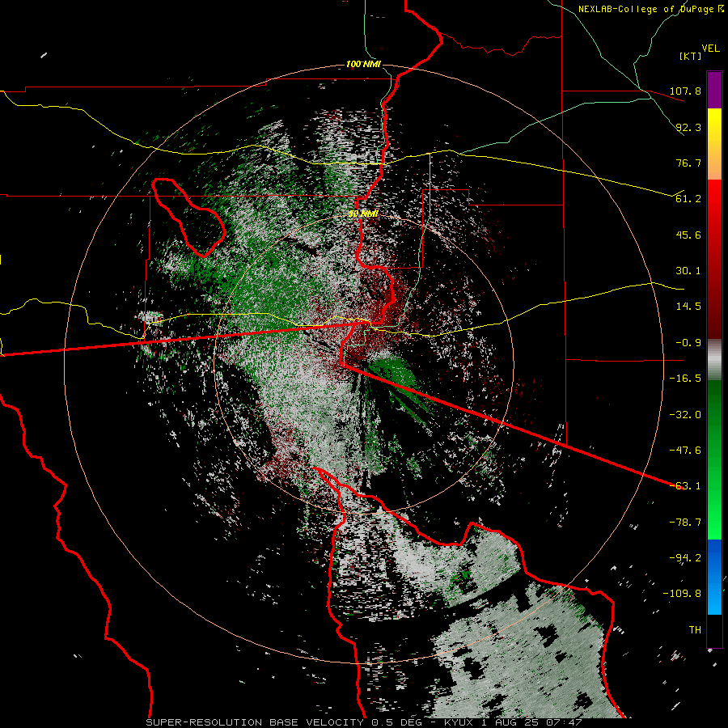Pick the yellow-orange segment of the color bar
The height and width of the screenshot is (728, 728).
click(714, 144)
